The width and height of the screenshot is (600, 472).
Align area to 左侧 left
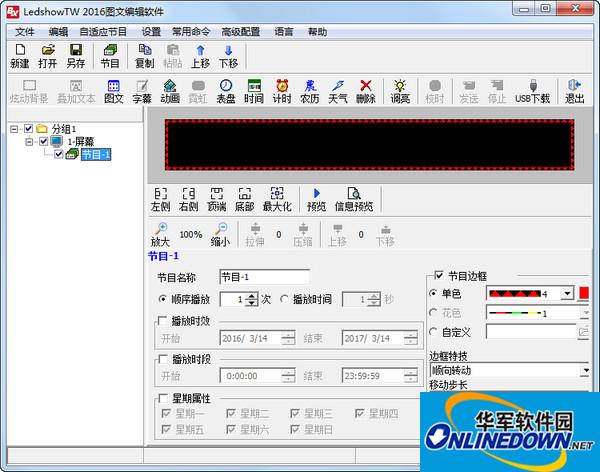tap(160, 199)
